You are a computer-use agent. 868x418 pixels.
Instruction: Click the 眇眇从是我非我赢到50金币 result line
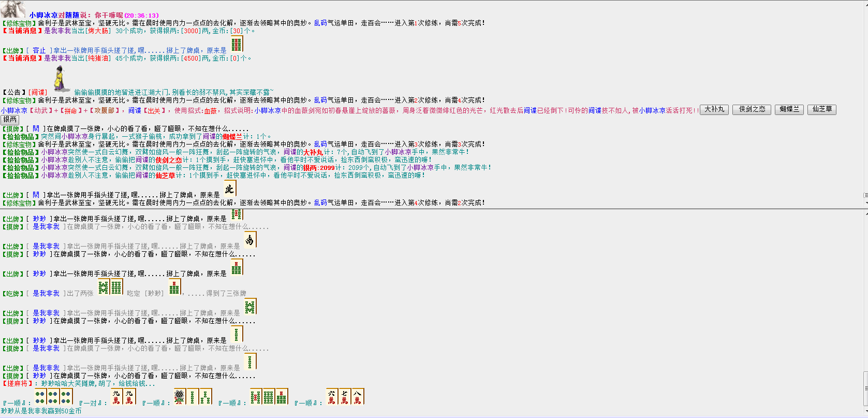click(x=41, y=411)
